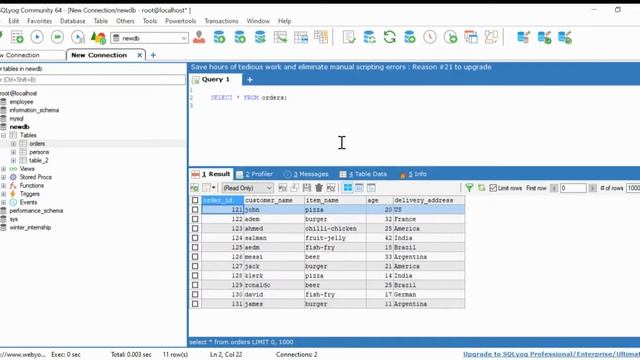The image size is (640, 360).
Task: Click the insert new row icon
Action: coord(282,188)
